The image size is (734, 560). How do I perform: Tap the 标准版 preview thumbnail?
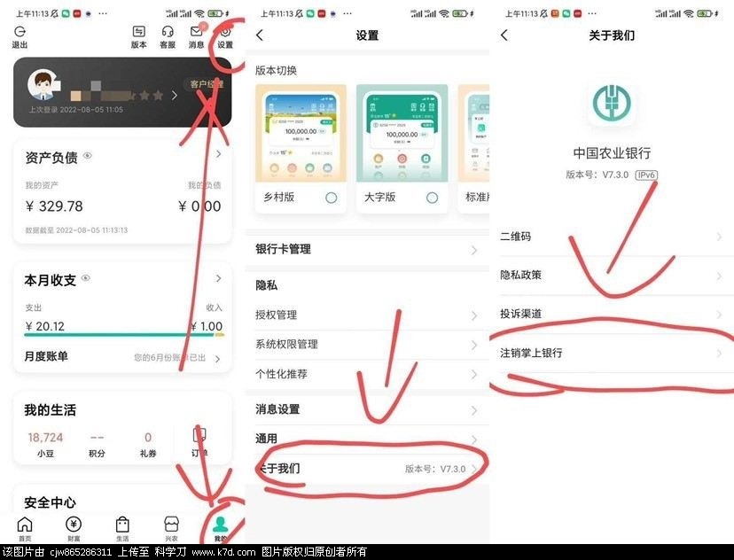coord(473,133)
